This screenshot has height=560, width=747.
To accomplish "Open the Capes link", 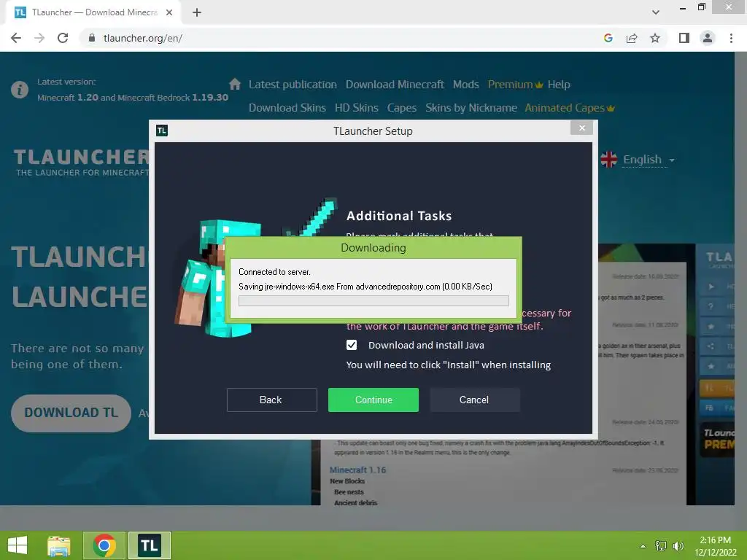I will [402, 108].
